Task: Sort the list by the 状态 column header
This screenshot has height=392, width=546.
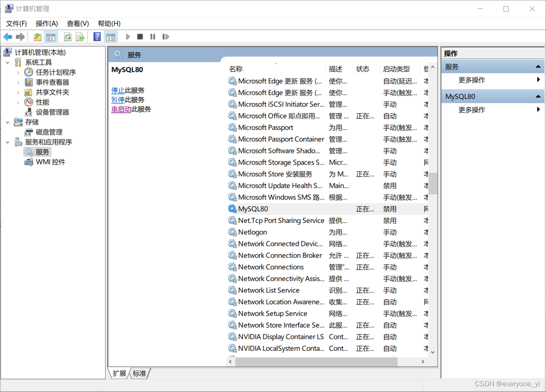Action: 366,69
